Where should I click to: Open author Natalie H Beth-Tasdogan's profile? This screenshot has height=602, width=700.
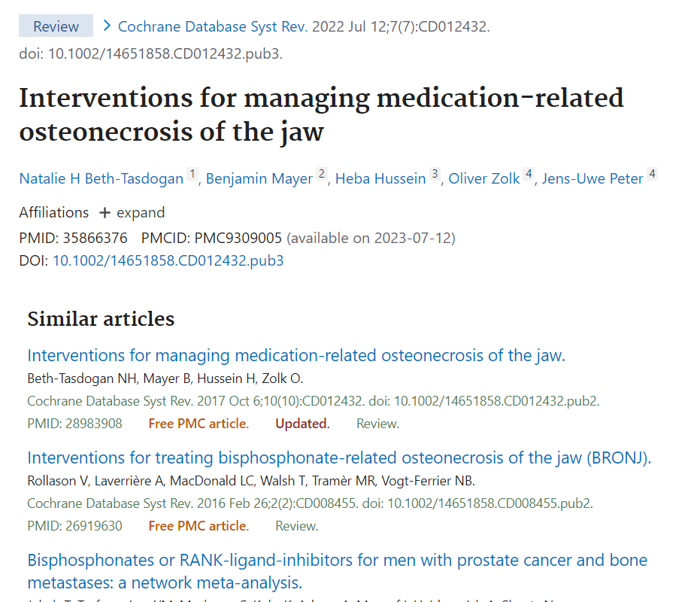coord(101,179)
